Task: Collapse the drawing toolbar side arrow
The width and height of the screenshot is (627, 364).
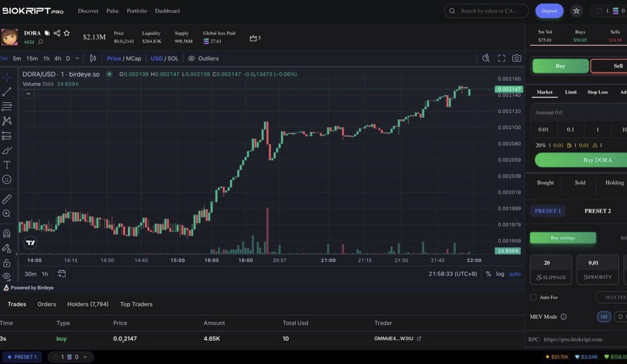Action: [x=17, y=254]
